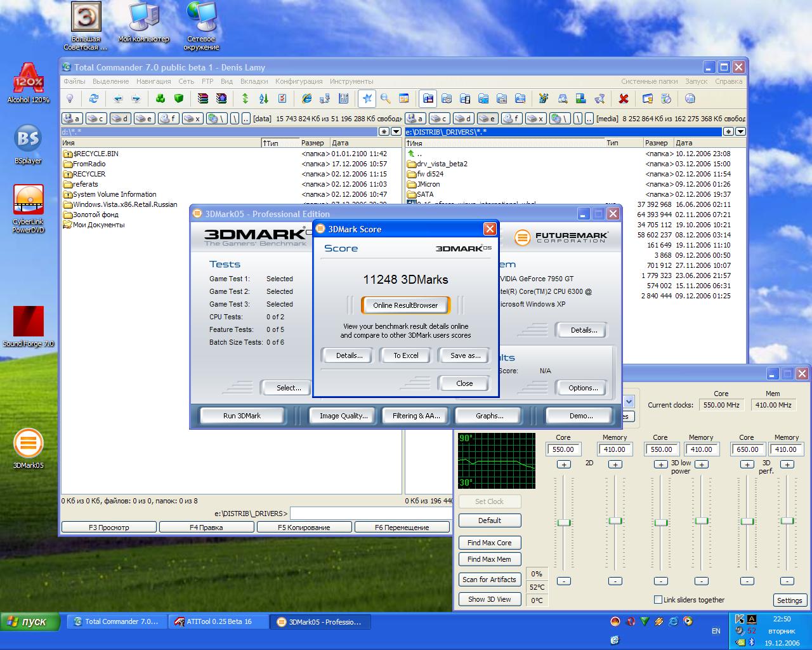
Task: Switch left panel to drive a
Action: pos(72,118)
